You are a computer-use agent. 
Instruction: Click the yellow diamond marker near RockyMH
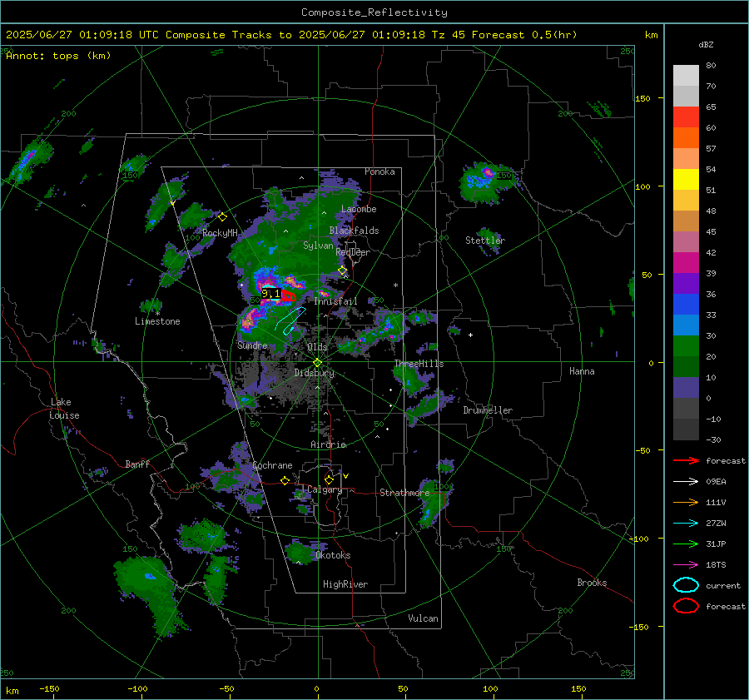(222, 217)
